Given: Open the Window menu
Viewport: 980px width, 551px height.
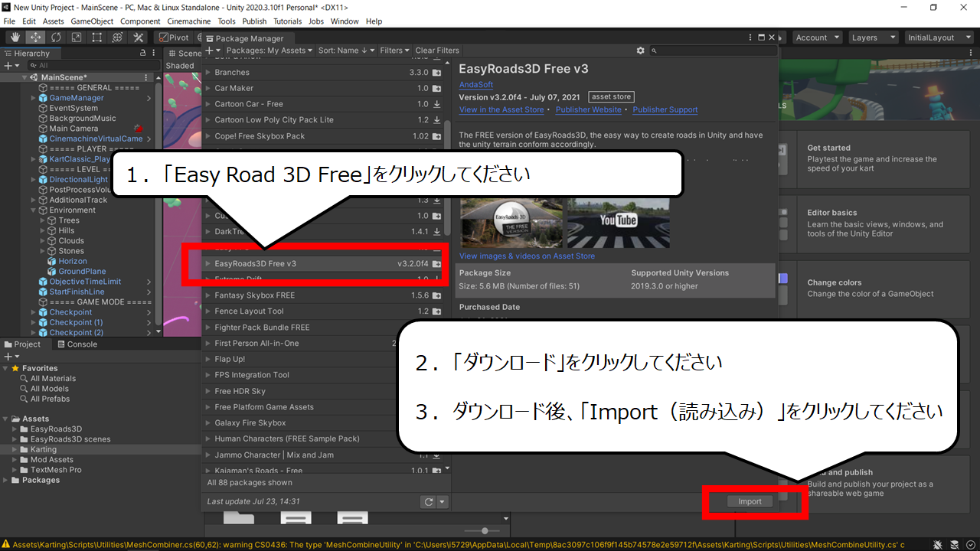Looking at the screenshot, I should tap(345, 21).
